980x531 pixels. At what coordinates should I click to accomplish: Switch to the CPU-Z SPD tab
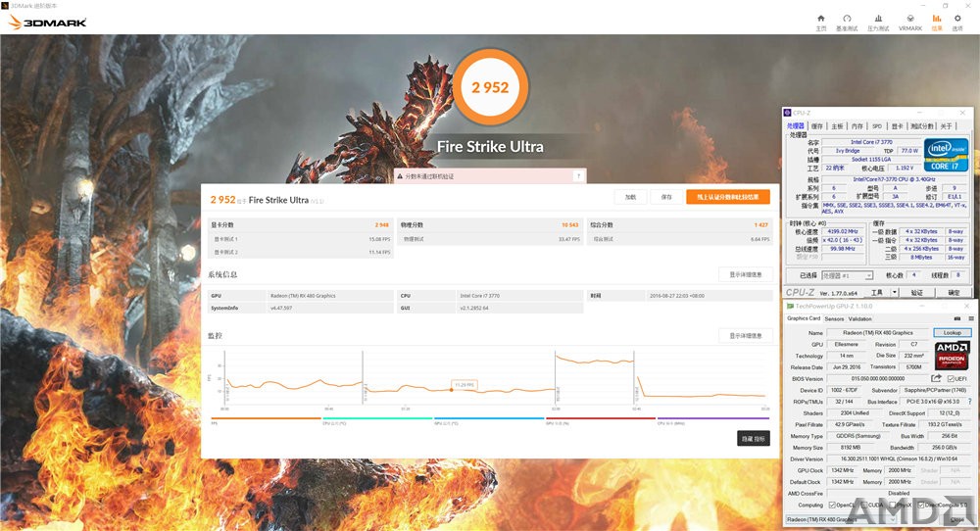[x=877, y=126]
